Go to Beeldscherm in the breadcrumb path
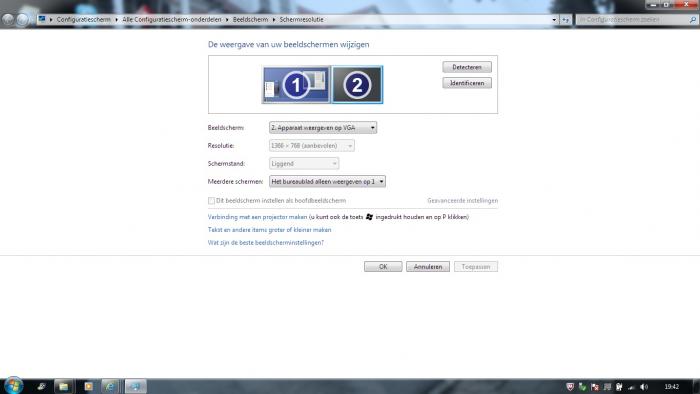700x394 pixels. [250, 20]
